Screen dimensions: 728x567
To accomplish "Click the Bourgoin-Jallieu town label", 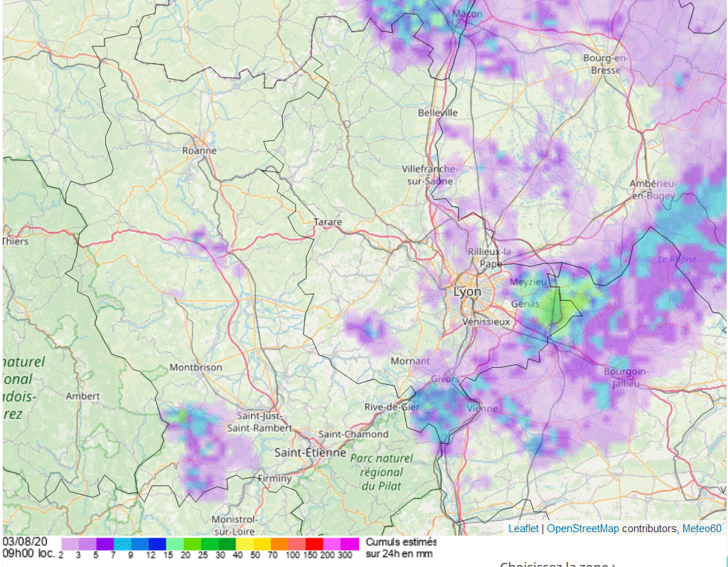I will tap(625, 378).
